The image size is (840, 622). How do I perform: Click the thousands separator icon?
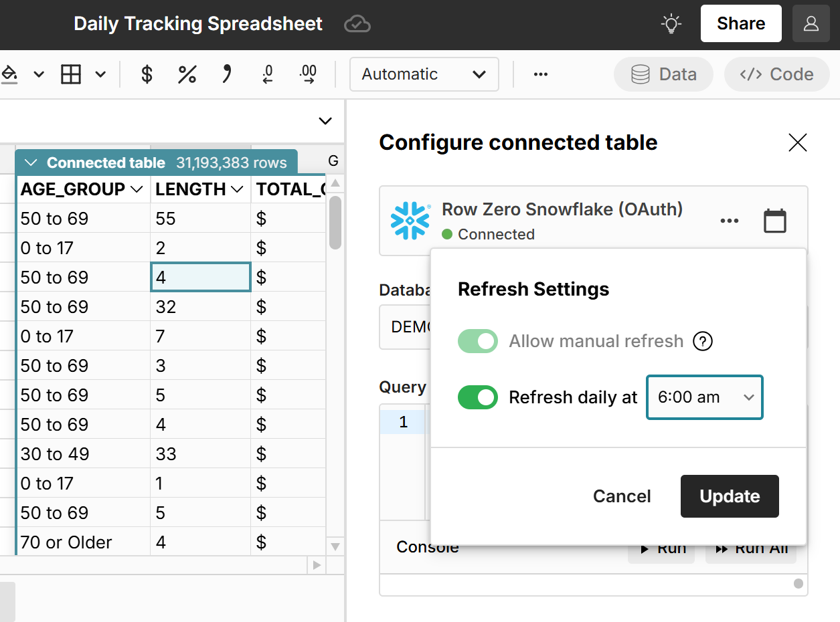(x=227, y=74)
